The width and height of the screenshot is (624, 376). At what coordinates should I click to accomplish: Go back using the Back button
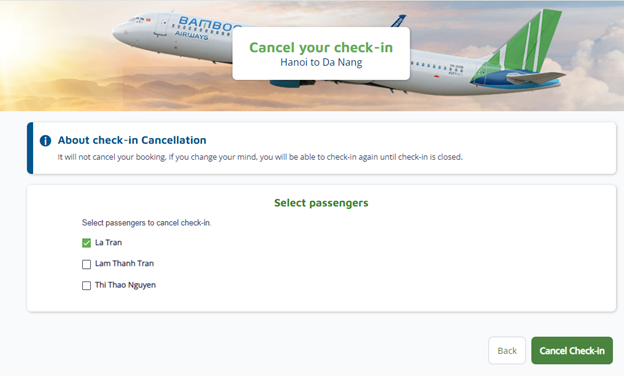pos(507,351)
